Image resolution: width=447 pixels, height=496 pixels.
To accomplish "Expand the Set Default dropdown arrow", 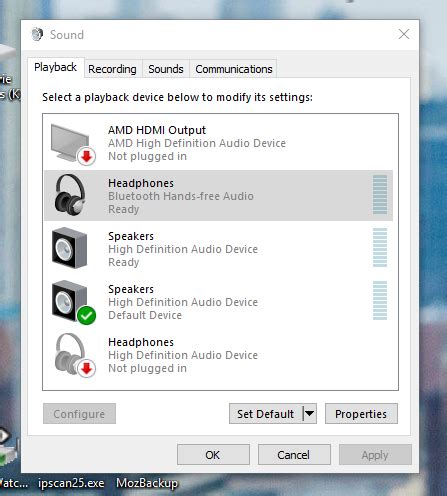I will 310,414.
